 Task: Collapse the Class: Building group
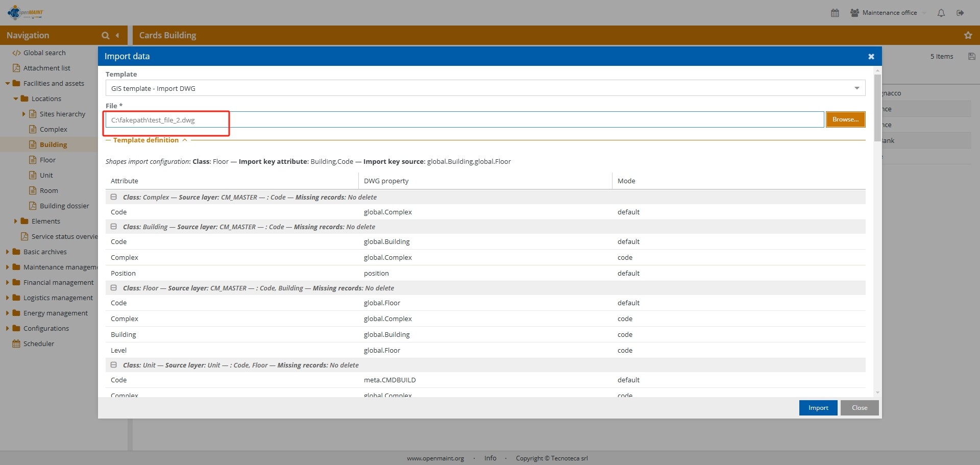[114, 227]
